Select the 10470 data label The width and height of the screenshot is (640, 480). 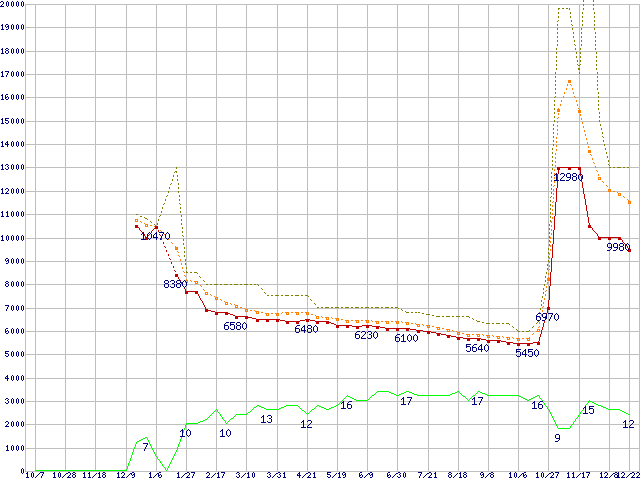coord(155,237)
